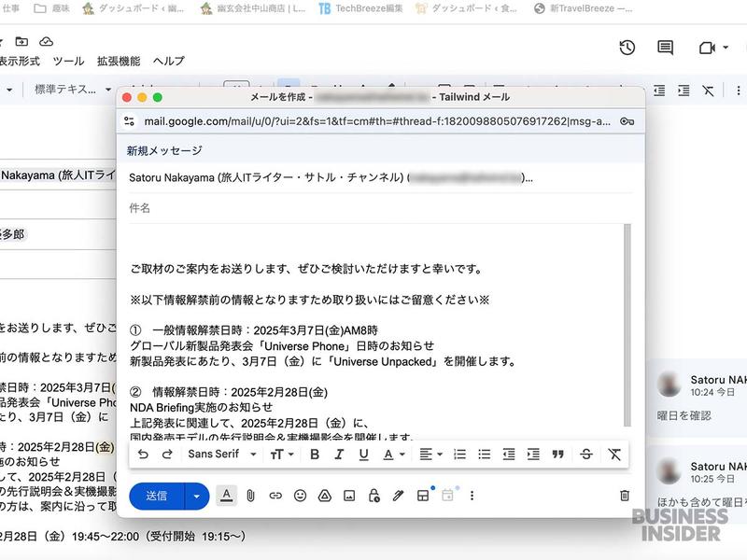Image resolution: width=747 pixels, height=560 pixels.
Task: Open the send options dropdown arrow
Action: pos(197,496)
